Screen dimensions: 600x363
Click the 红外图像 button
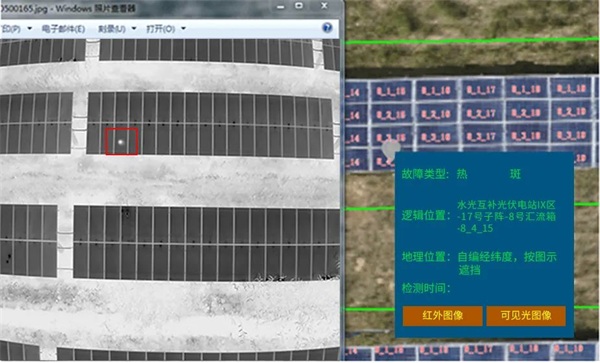pos(442,316)
